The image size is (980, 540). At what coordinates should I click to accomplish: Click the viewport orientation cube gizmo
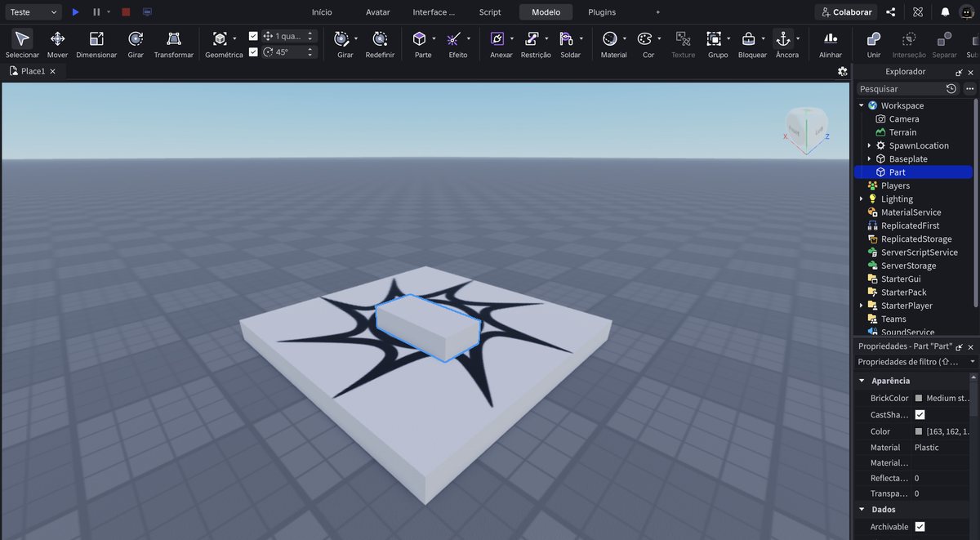click(x=806, y=129)
